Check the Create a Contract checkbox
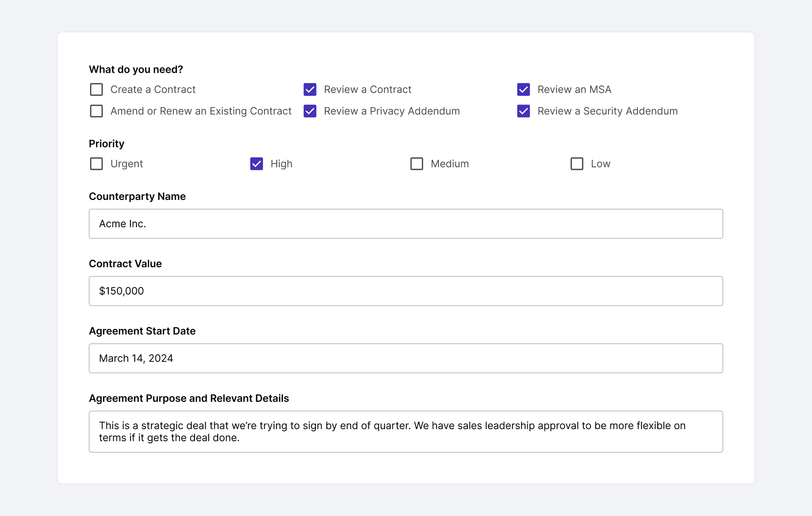 pos(96,89)
